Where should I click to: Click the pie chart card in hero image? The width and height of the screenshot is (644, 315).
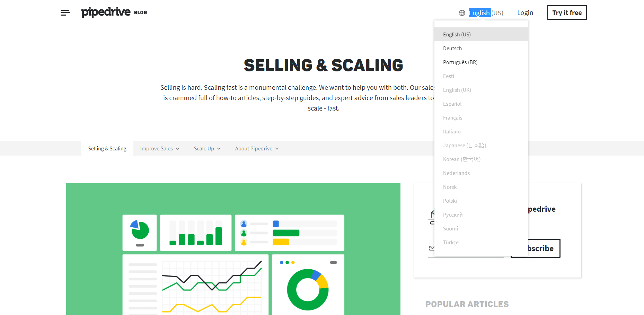(x=140, y=233)
